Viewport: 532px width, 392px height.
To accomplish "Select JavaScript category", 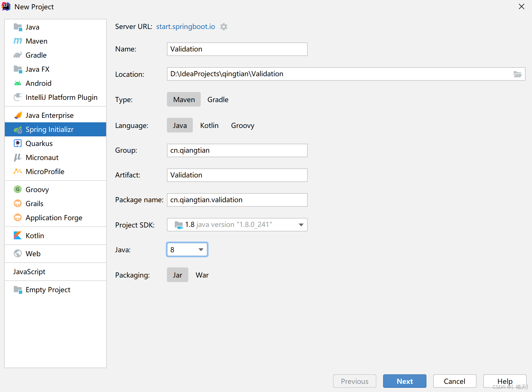I will point(55,272).
